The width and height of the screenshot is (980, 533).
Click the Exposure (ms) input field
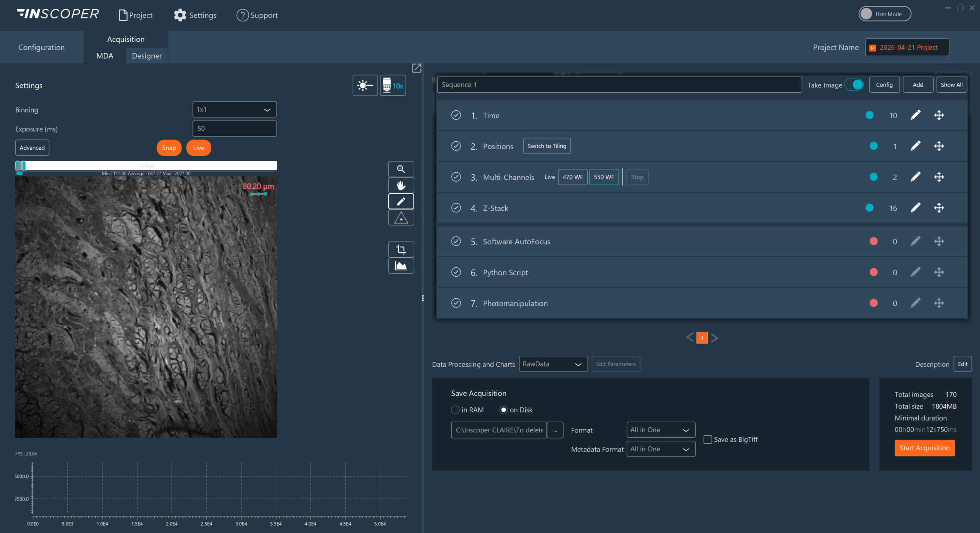tap(234, 129)
